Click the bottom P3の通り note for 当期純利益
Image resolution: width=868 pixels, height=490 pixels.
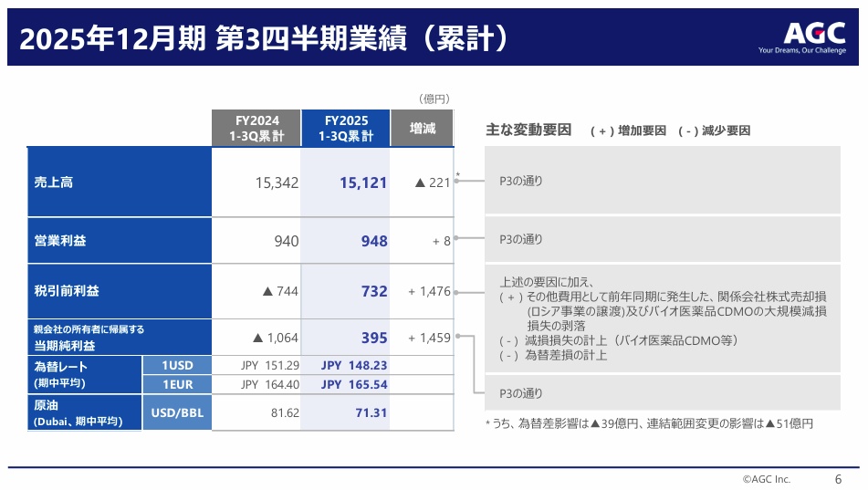click(x=521, y=393)
